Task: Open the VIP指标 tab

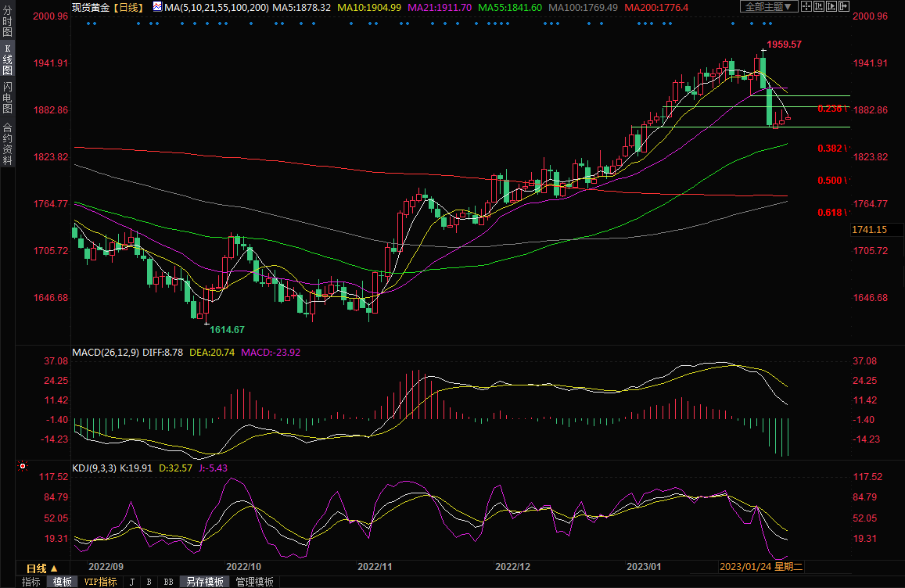Action: [x=100, y=582]
